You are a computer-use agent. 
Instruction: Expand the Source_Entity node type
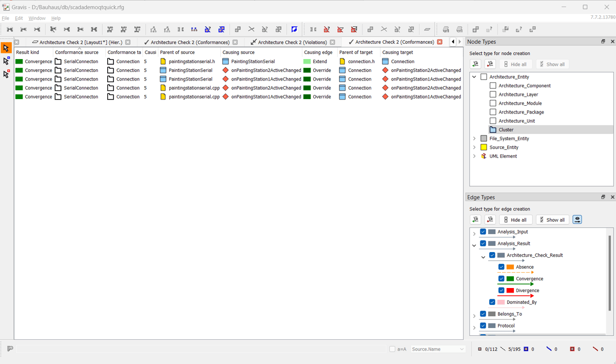tap(474, 147)
